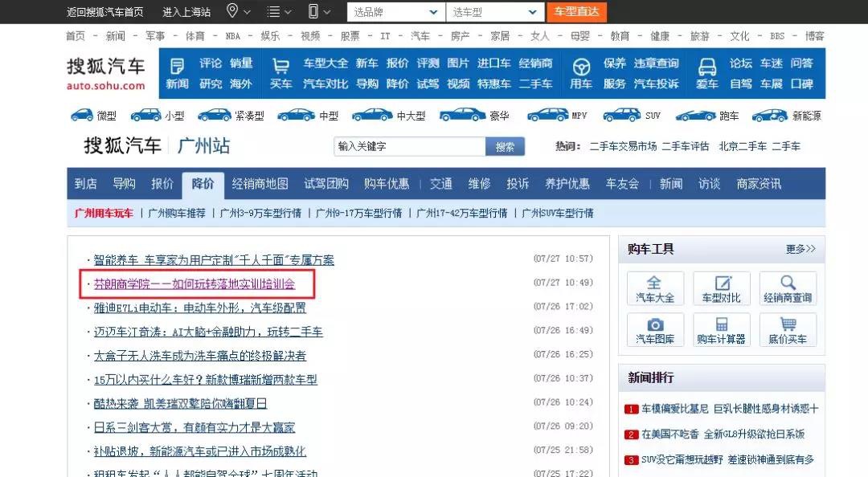Open article 迈迈车江奇涛 AI大脑+金融助力
This screenshot has height=477, width=868.
pos(208,332)
